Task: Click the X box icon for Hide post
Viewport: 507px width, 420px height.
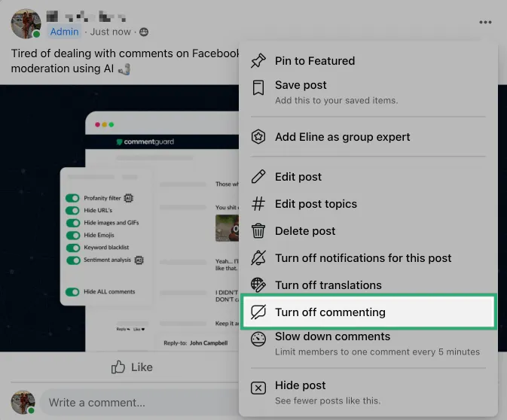Action: click(258, 388)
